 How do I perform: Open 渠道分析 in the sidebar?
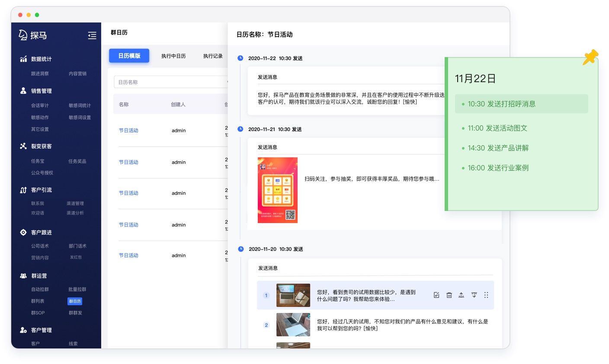(75, 213)
